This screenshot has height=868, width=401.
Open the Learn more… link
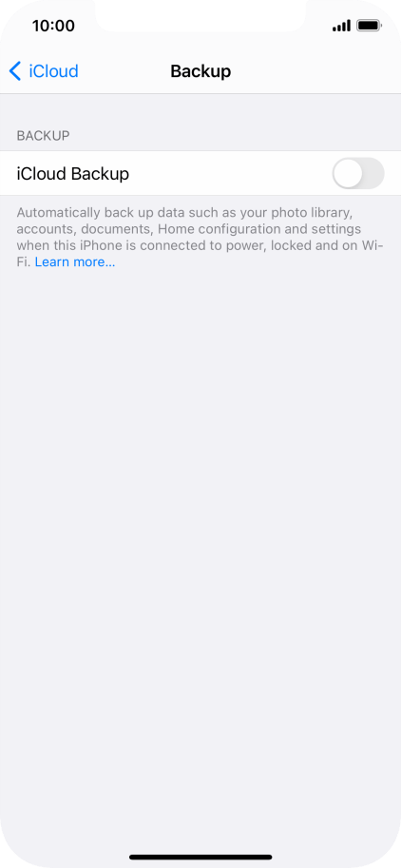[x=75, y=261]
